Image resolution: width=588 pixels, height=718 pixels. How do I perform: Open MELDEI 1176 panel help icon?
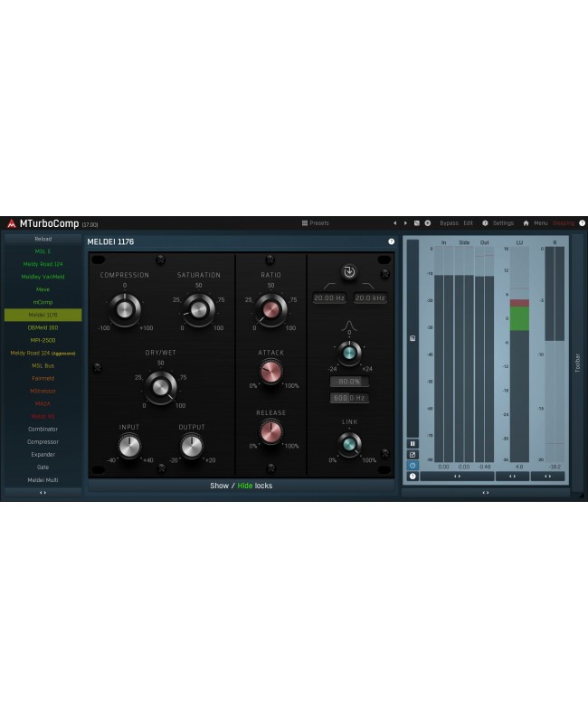pos(391,241)
